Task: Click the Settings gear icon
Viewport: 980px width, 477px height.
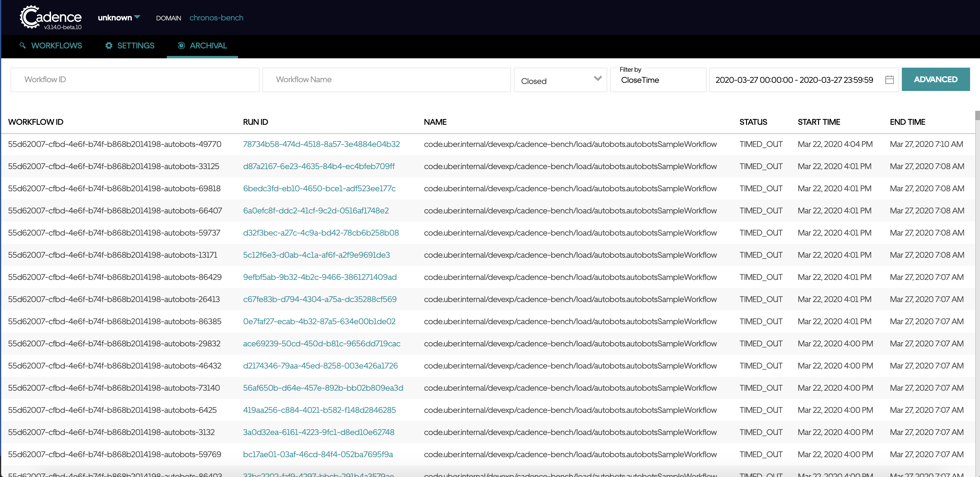Action: pos(109,46)
